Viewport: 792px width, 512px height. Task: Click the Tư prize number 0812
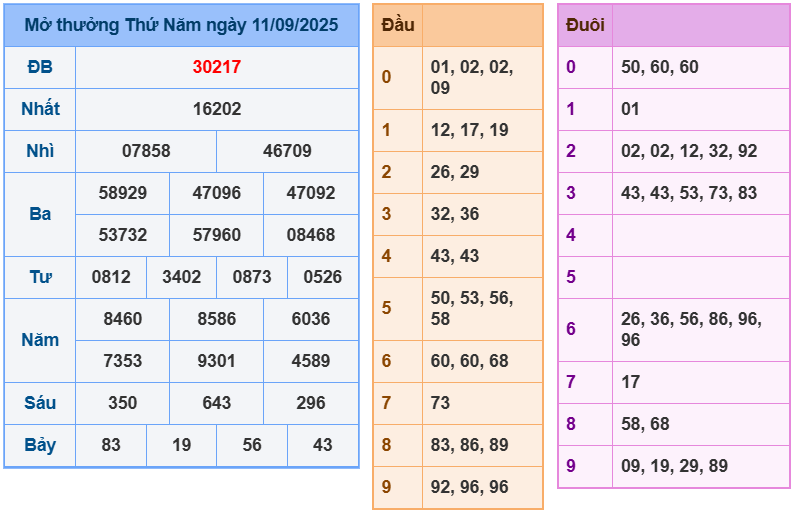[x=111, y=277]
